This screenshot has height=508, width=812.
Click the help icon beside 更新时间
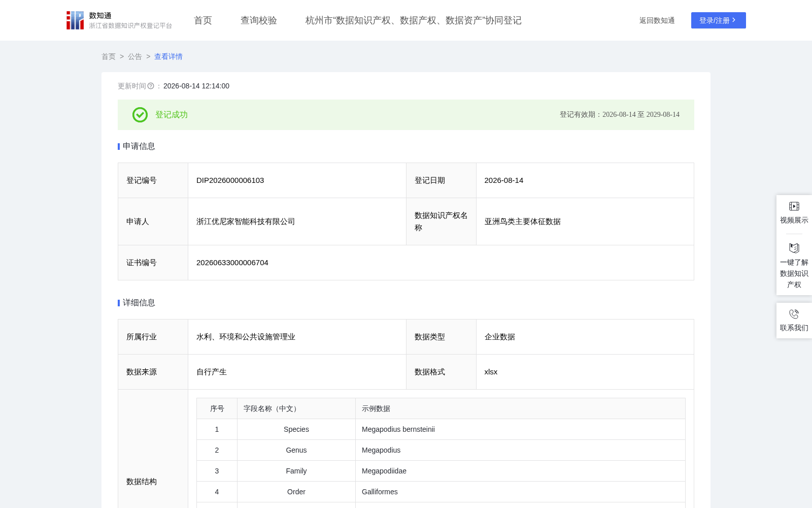pos(151,86)
